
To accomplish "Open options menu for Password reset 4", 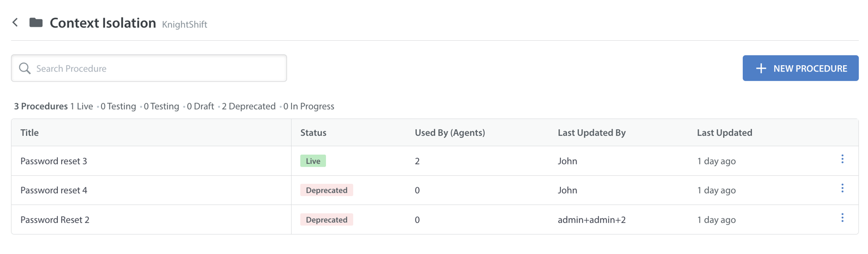I will (x=842, y=188).
